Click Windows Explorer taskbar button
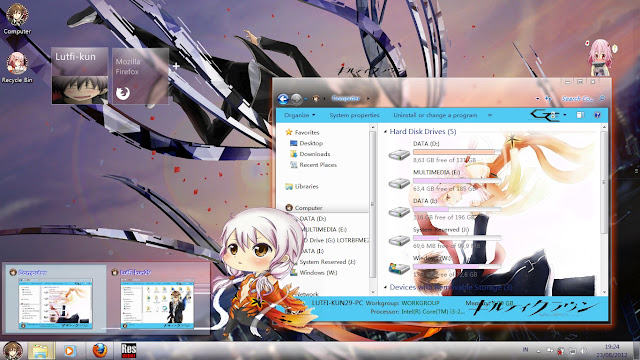The height and width of the screenshot is (360, 640). (x=41, y=351)
